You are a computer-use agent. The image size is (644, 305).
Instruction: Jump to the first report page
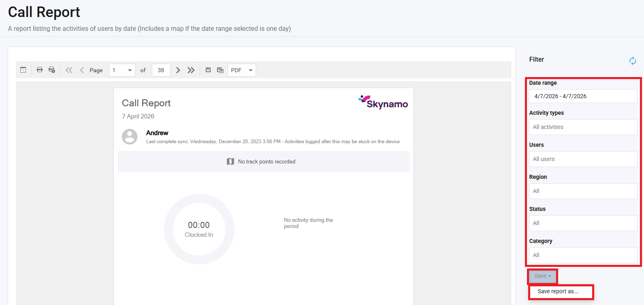[x=69, y=70]
